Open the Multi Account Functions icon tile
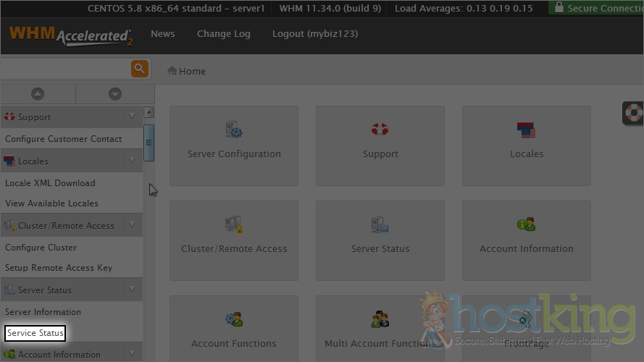 pyautogui.click(x=380, y=331)
